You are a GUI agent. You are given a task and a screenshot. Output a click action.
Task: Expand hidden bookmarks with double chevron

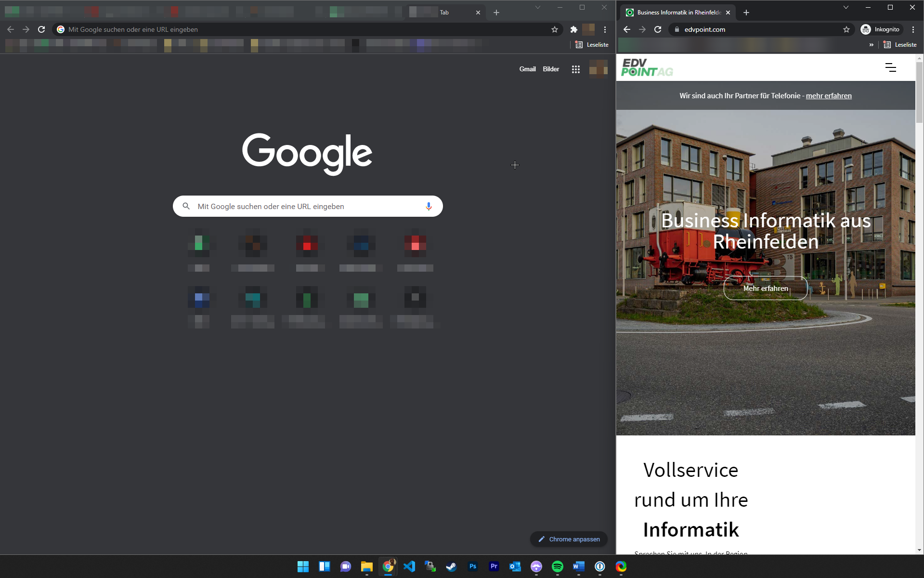tap(871, 45)
